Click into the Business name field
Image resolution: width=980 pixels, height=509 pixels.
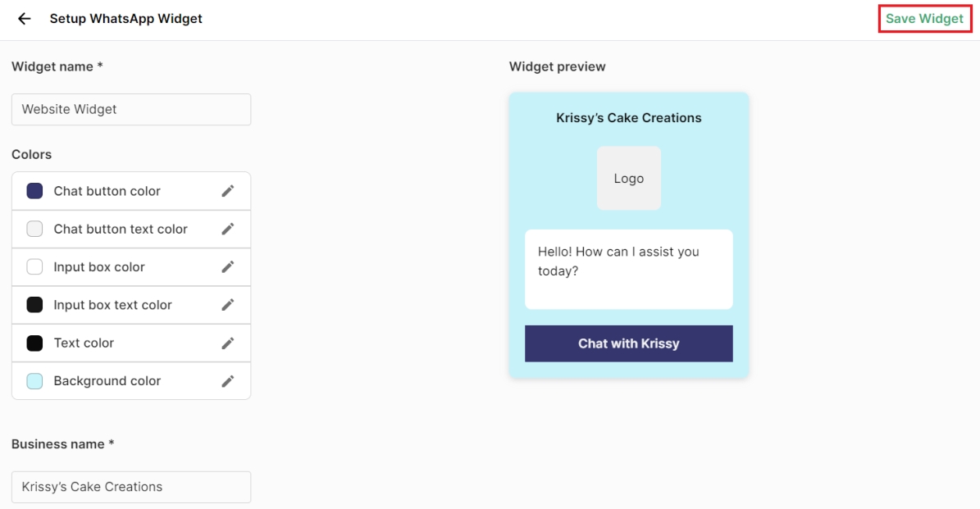click(x=131, y=487)
